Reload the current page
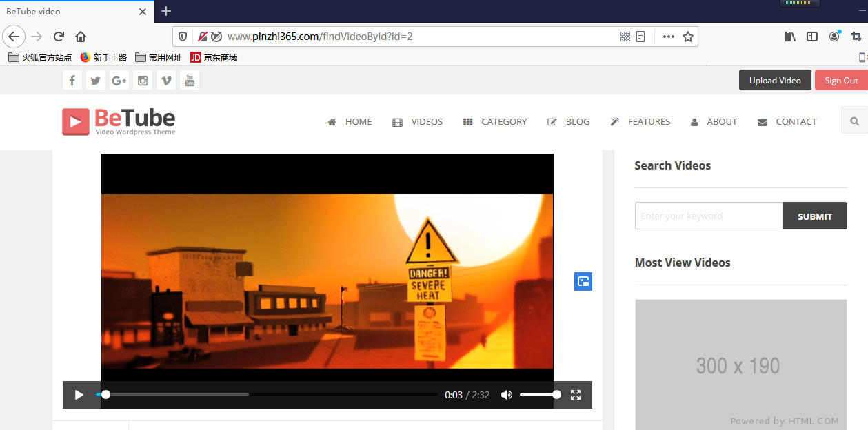This screenshot has width=868, height=430. point(59,37)
